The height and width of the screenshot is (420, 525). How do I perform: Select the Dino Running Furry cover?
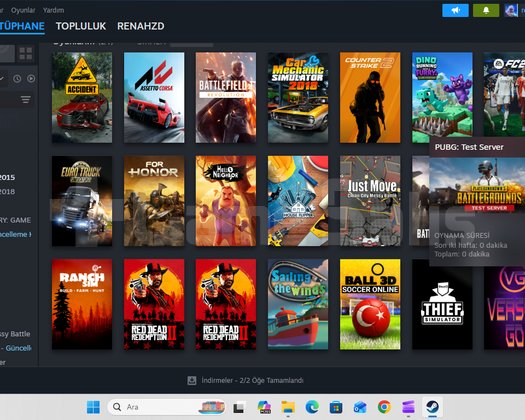442,97
